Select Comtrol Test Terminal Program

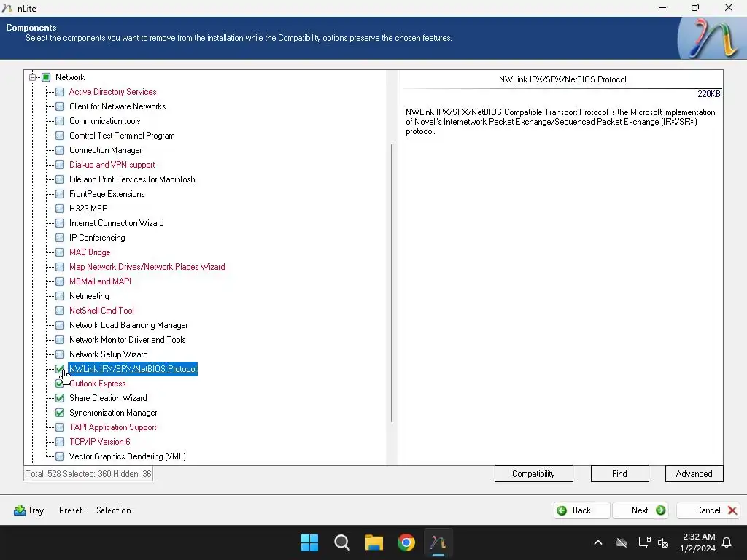pos(122,136)
